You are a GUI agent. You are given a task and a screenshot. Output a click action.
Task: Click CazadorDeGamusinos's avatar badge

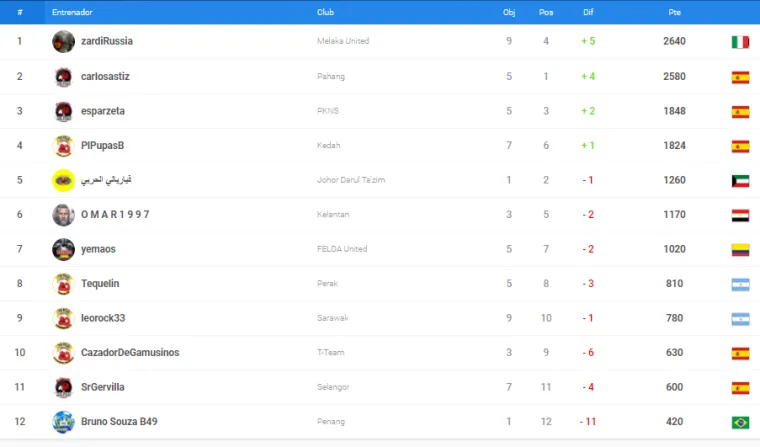63,352
